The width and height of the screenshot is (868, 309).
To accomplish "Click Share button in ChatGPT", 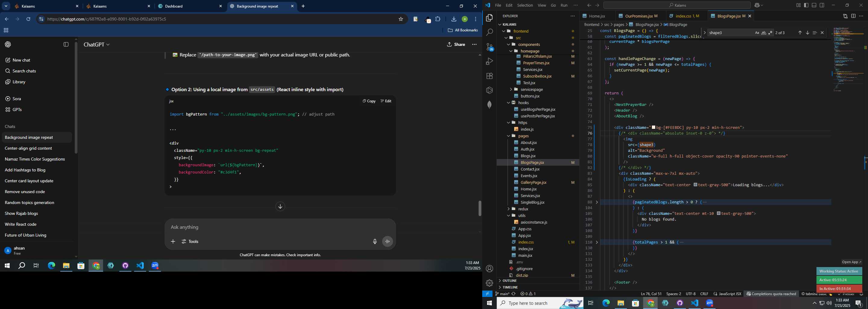I will [x=456, y=45].
